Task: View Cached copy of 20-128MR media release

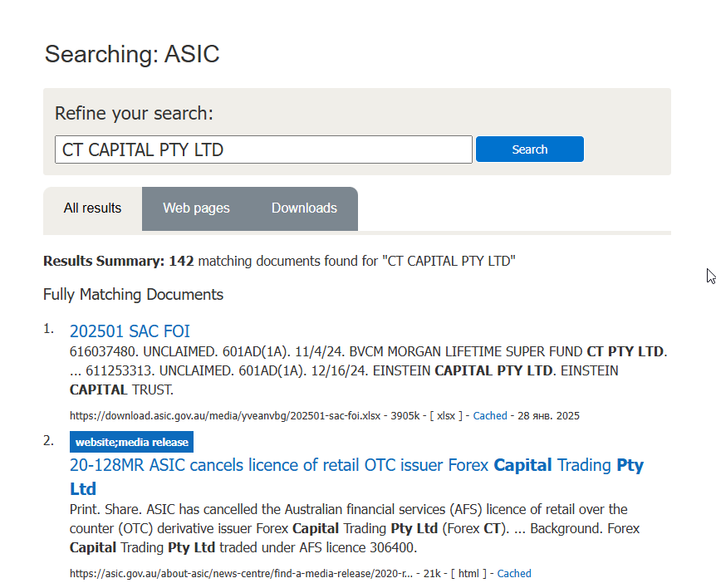Action: [514, 573]
